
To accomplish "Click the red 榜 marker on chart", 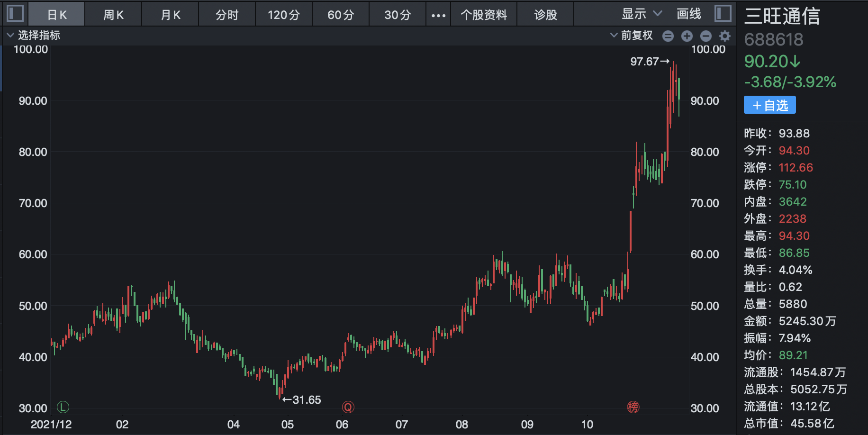I will pos(633,407).
